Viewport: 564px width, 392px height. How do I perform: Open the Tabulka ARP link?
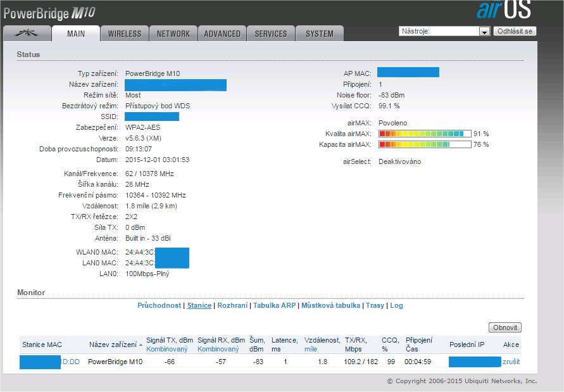coord(274,305)
